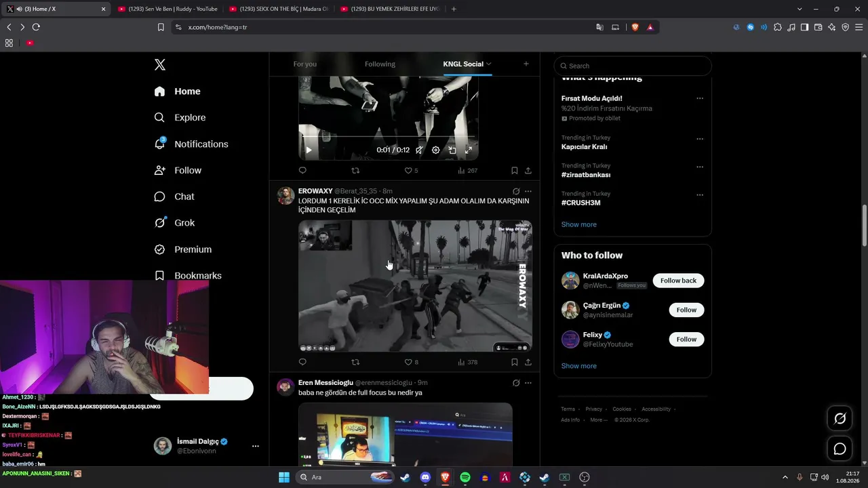Like the EROWAXY post with 8 likes

[412, 362]
